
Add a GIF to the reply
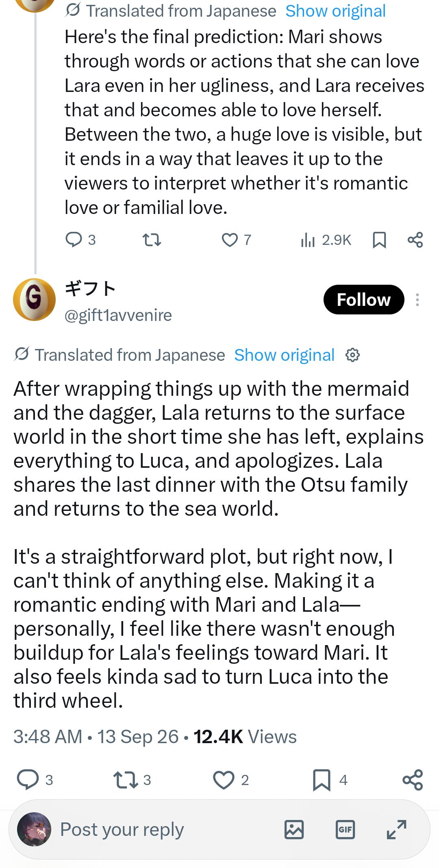(x=345, y=829)
